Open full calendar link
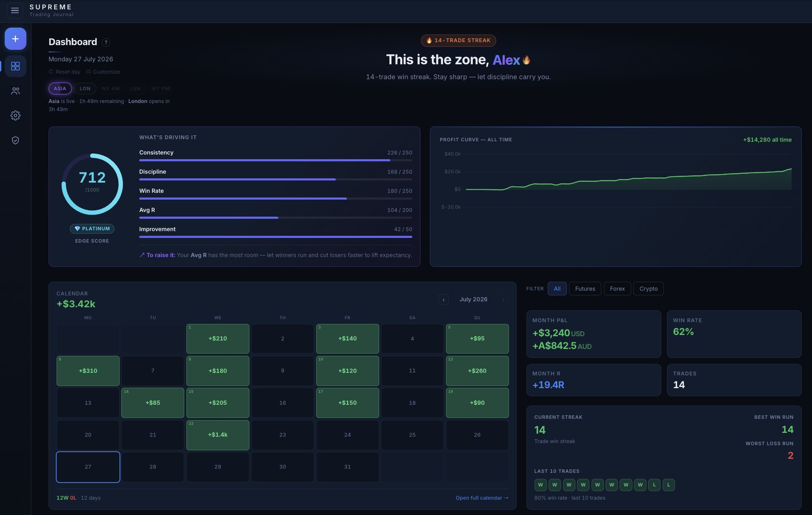This screenshot has width=812, height=515. 482,498
